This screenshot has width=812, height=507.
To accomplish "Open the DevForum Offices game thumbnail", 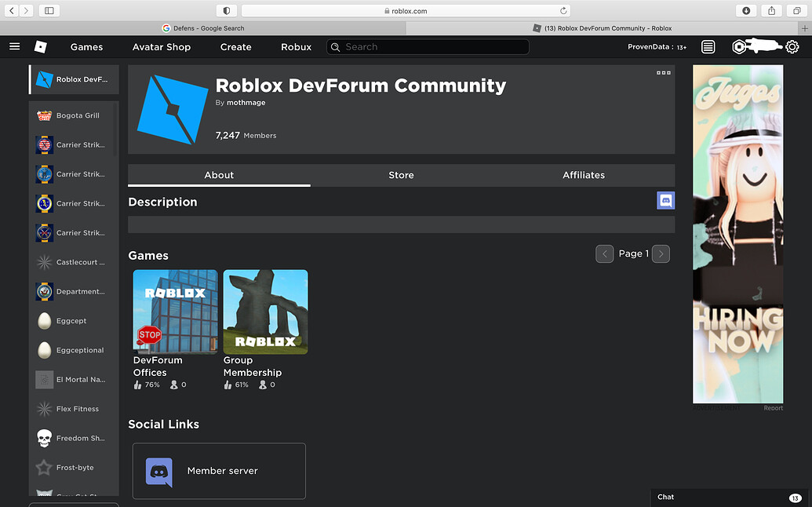I will pos(176,312).
